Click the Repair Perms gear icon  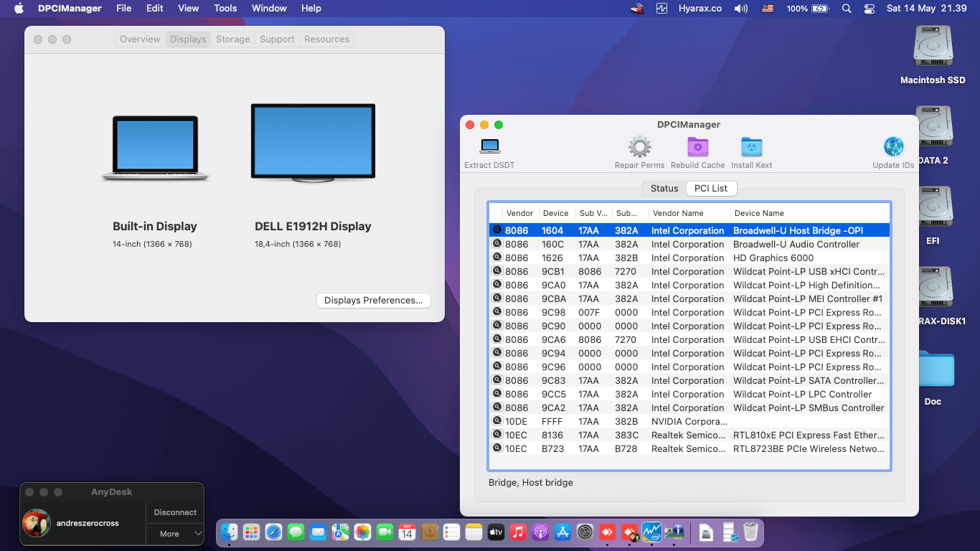click(639, 147)
